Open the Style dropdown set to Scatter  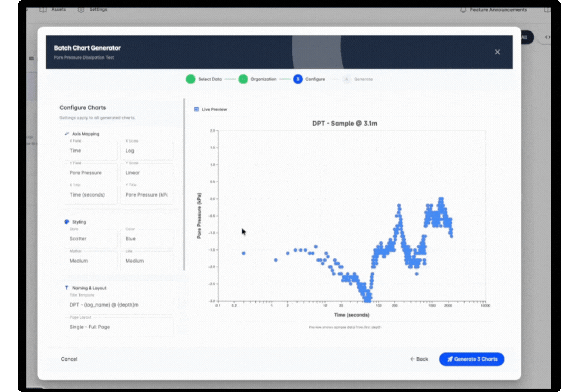coord(91,239)
